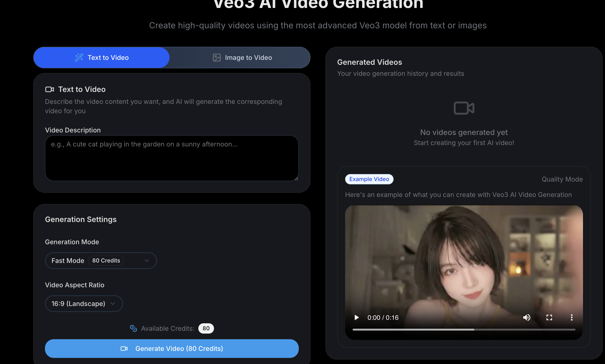Click the available credits 80 badge
This screenshot has height=364, width=605.
[x=206, y=328]
